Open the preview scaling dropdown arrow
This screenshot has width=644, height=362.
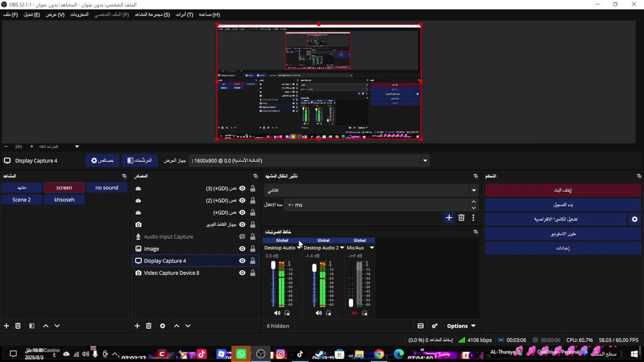pos(77,147)
